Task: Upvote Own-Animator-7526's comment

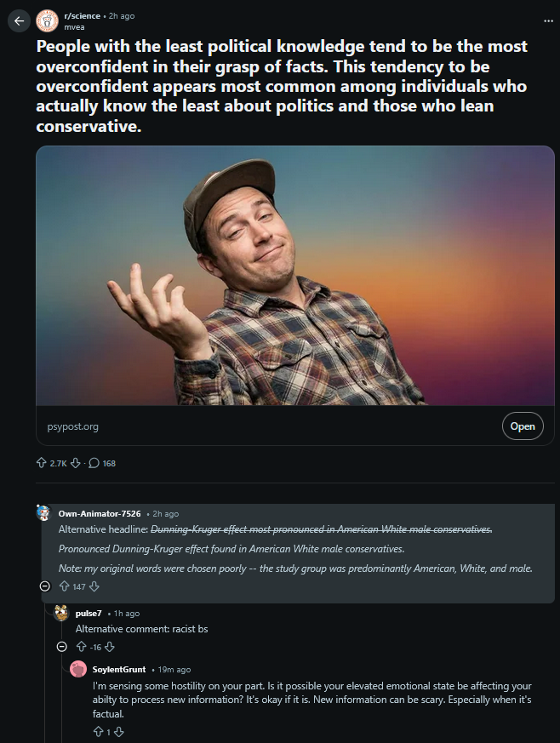Action: pos(64,586)
